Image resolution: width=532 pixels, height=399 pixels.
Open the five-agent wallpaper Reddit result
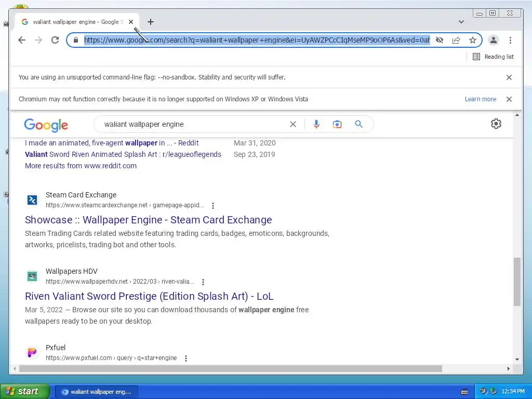pyautogui.click(x=112, y=143)
